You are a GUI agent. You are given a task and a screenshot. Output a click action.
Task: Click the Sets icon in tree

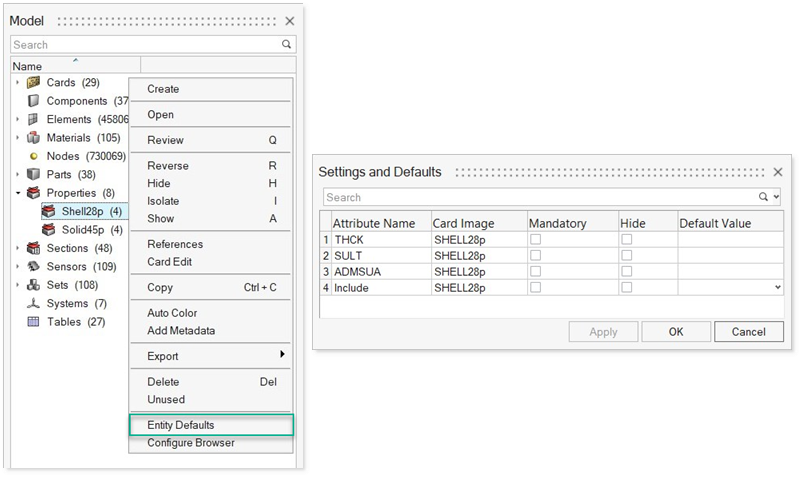tap(33, 285)
